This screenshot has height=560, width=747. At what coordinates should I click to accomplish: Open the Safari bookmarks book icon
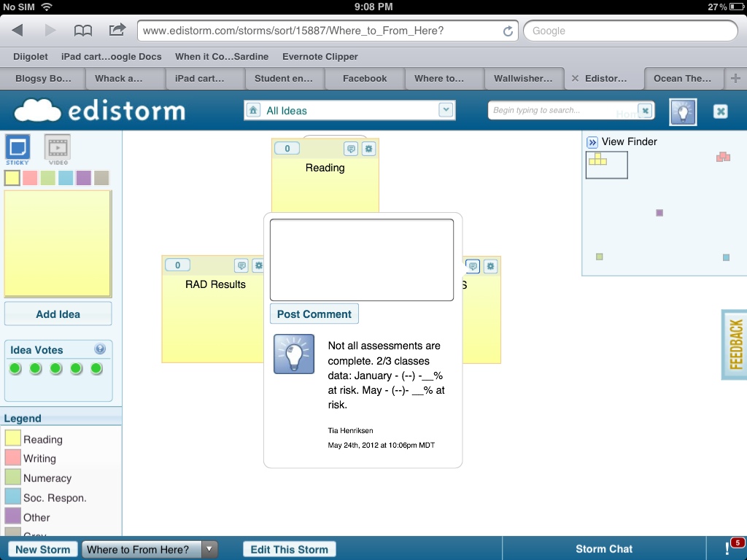83,31
